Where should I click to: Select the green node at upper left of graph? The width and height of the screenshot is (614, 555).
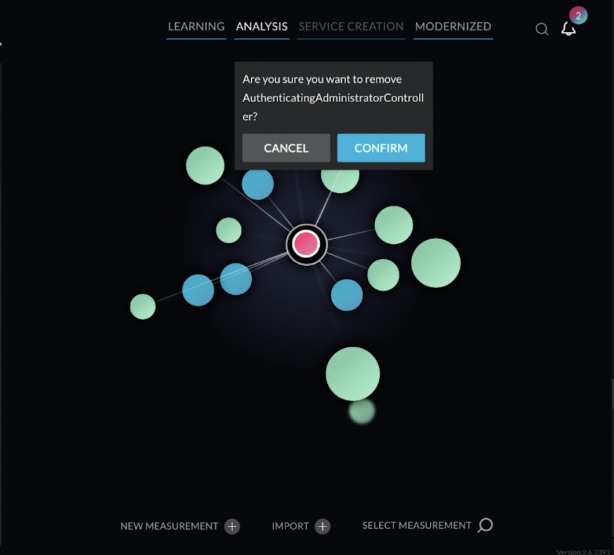click(205, 165)
